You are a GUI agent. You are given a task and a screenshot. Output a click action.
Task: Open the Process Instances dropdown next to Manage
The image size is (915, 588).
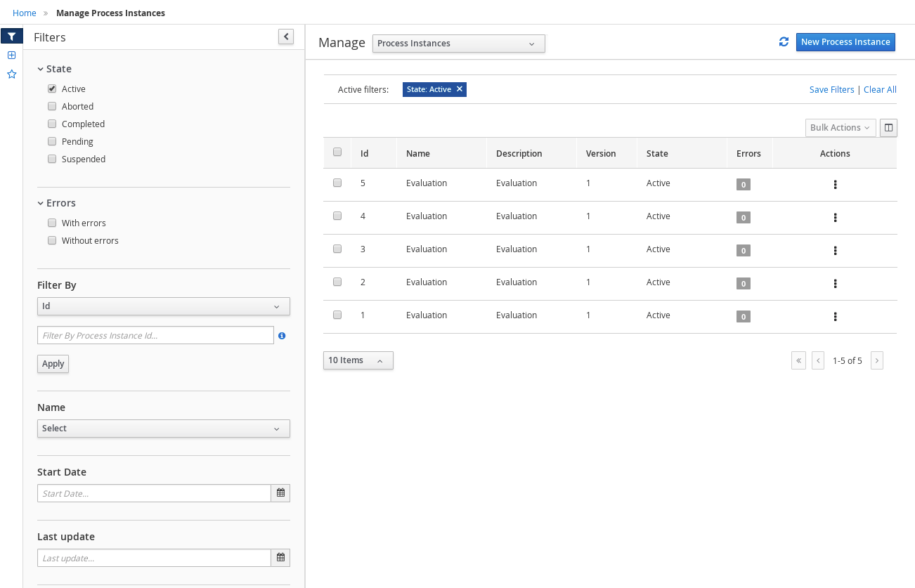458,44
